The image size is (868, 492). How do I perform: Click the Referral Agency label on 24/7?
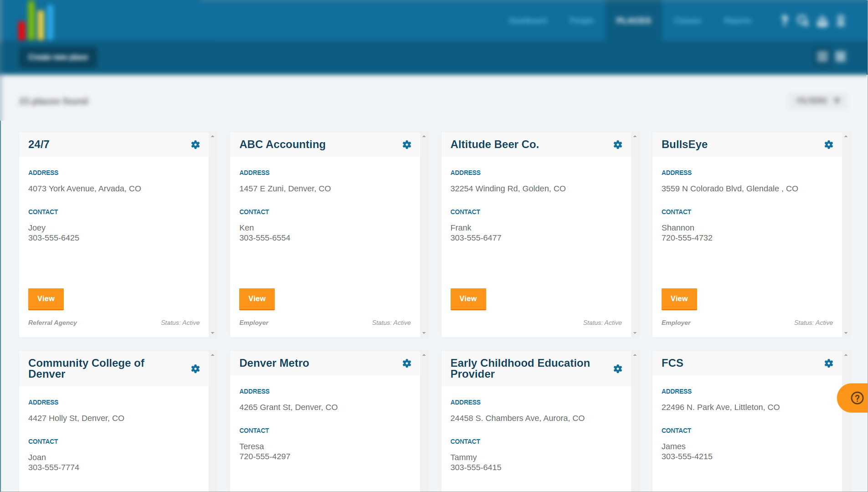52,323
